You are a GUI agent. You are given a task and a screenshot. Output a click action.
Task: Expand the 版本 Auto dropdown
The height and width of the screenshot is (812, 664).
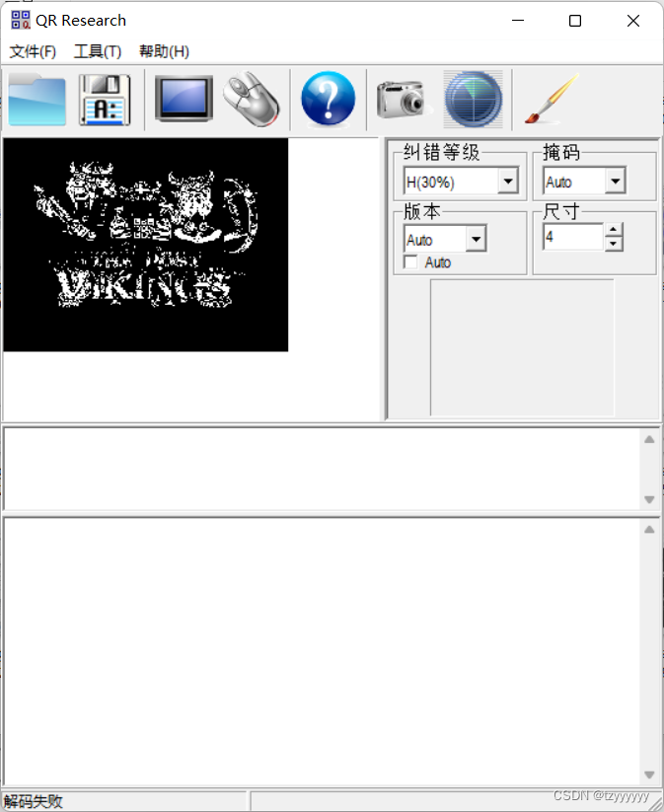point(476,239)
